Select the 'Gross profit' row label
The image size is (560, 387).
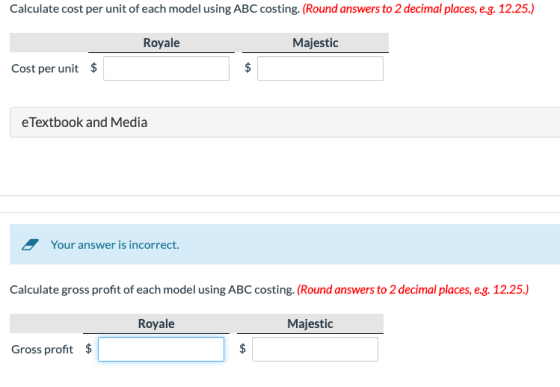click(42, 350)
